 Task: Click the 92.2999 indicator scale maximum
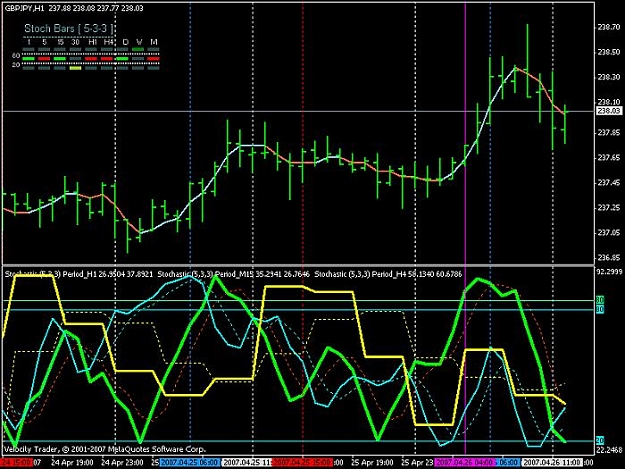click(x=609, y=272)
